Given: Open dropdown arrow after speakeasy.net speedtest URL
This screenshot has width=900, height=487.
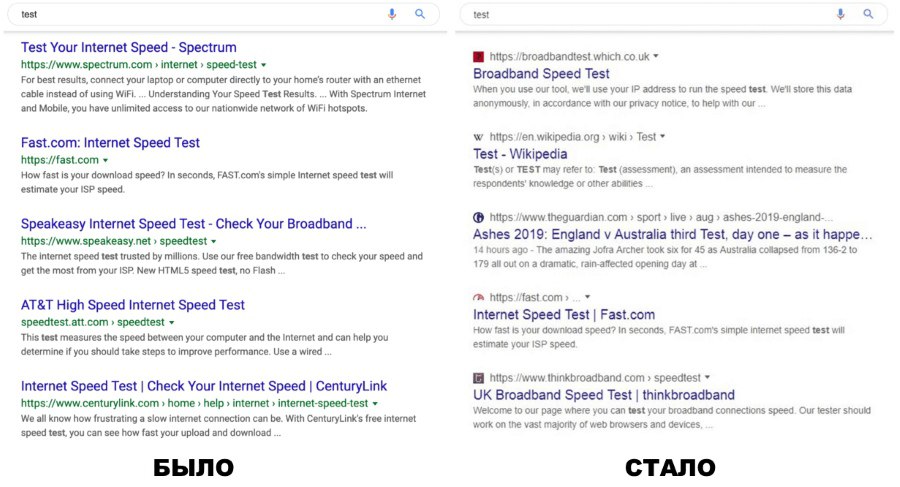Looking at the screenshot, I should coord(214,241).
